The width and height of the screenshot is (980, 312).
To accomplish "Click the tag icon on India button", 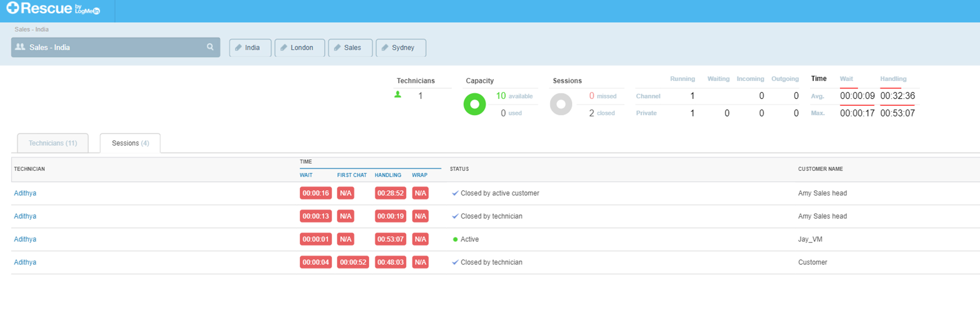I will (x=238, y=48).
